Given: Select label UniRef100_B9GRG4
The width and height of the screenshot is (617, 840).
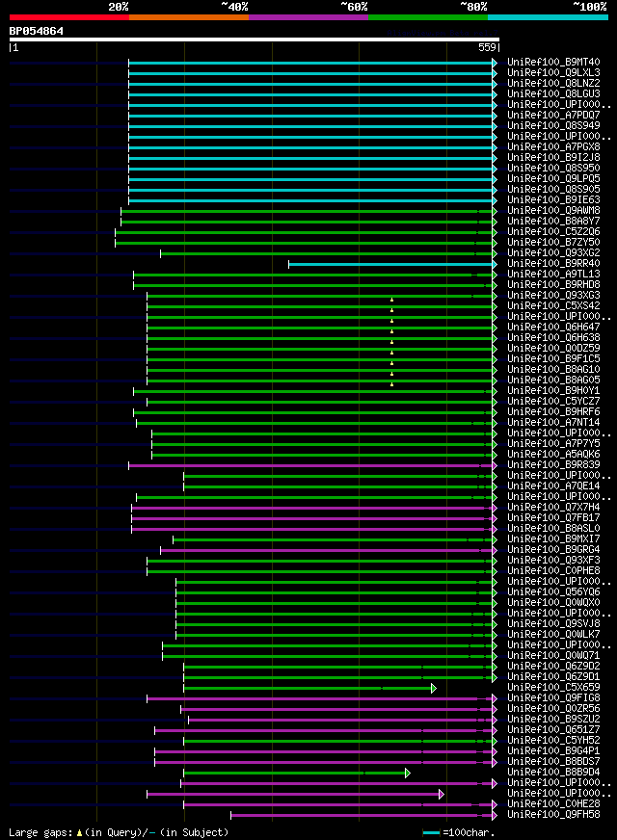Looking at the screenshot, I should point(553,550).
